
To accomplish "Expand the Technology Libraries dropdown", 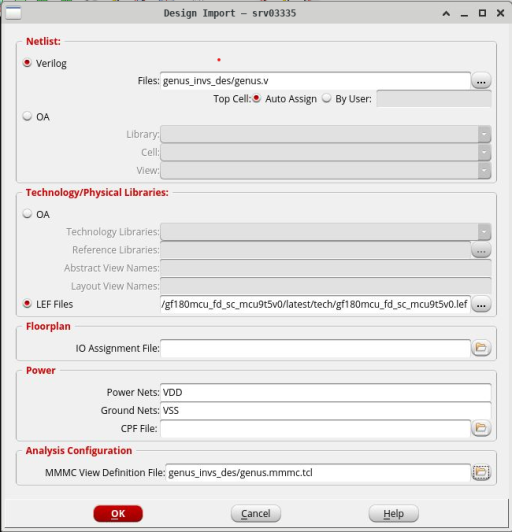I will tap(484, 232).
